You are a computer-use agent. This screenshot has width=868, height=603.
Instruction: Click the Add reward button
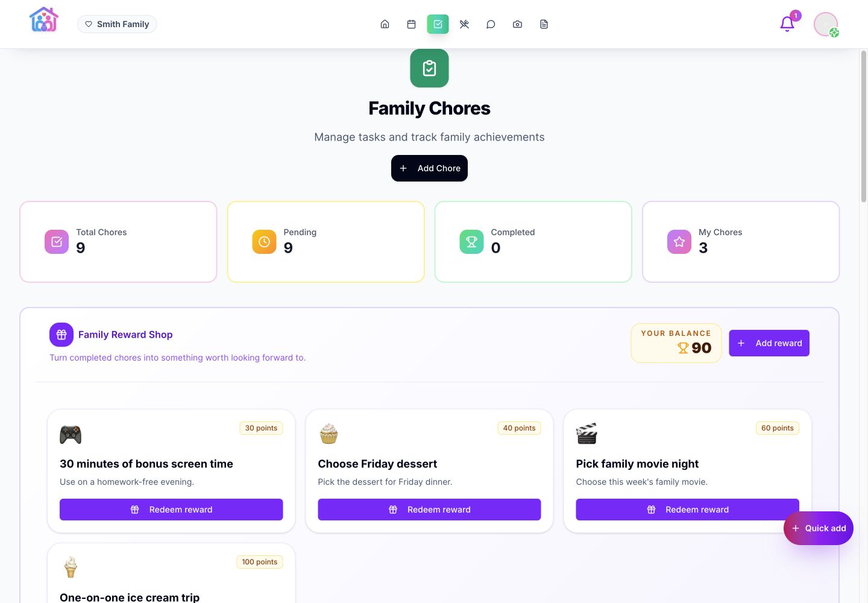point(769,343)
